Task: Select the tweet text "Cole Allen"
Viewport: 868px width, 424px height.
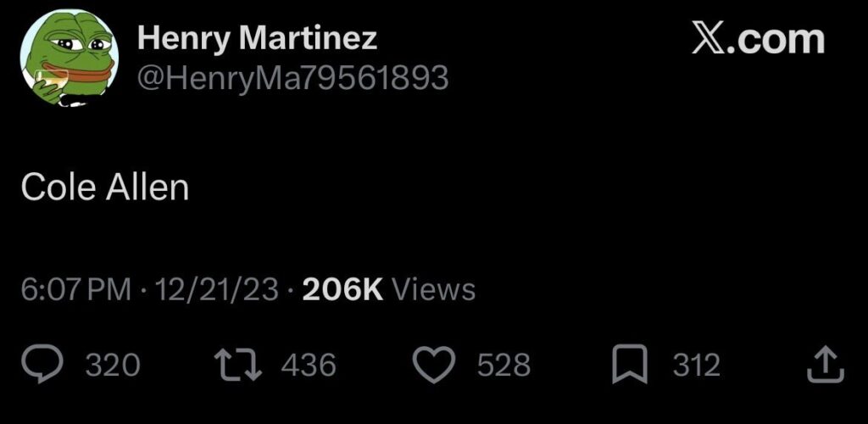Action: 104,188
